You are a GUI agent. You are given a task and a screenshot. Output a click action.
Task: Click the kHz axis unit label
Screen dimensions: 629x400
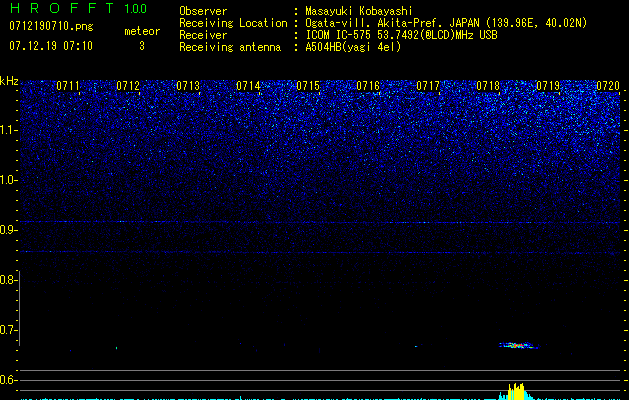click(9, 81)
